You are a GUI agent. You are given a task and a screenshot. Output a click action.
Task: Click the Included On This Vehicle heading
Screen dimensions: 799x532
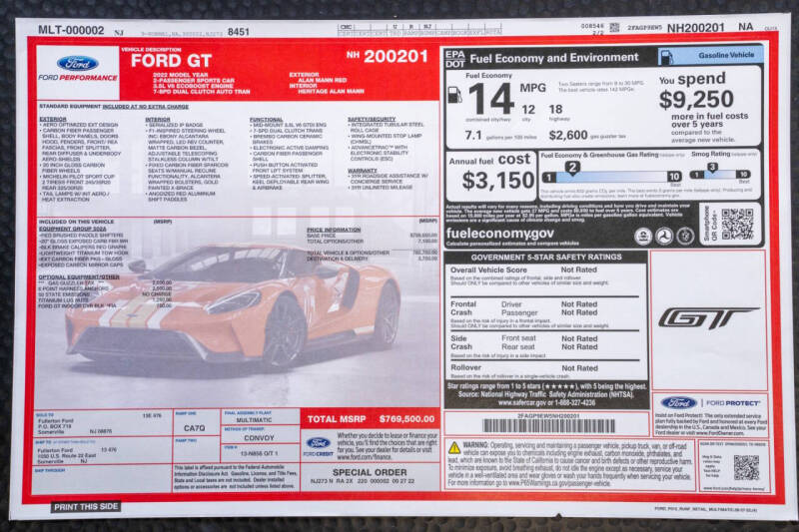(77, 222)
